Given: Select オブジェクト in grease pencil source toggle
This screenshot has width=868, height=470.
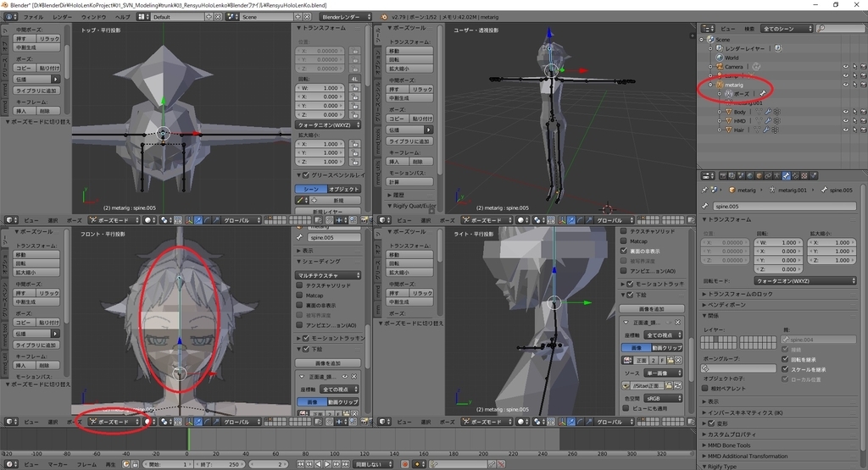Looking at the screenshot, I should pyautogui.click(x=344, y=189).
